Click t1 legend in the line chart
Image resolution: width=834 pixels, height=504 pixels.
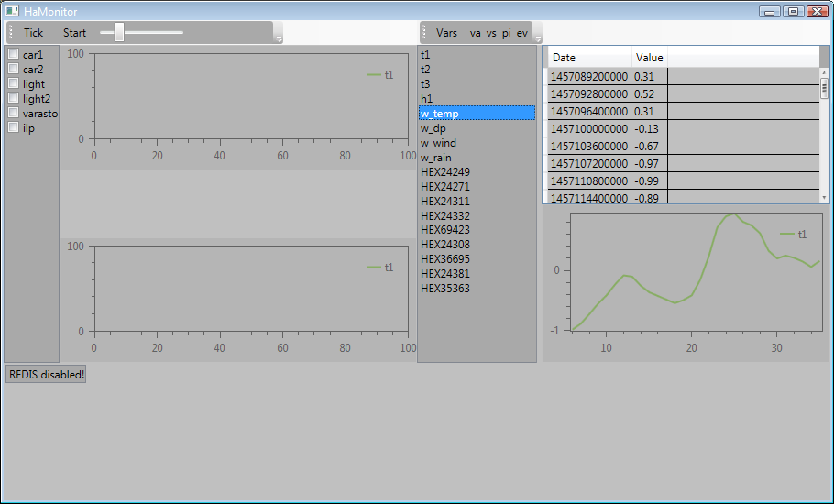click(794, 234)
